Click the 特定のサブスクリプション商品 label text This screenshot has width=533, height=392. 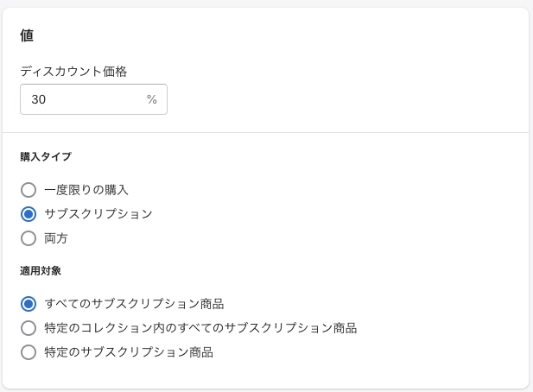click(129, 352)
